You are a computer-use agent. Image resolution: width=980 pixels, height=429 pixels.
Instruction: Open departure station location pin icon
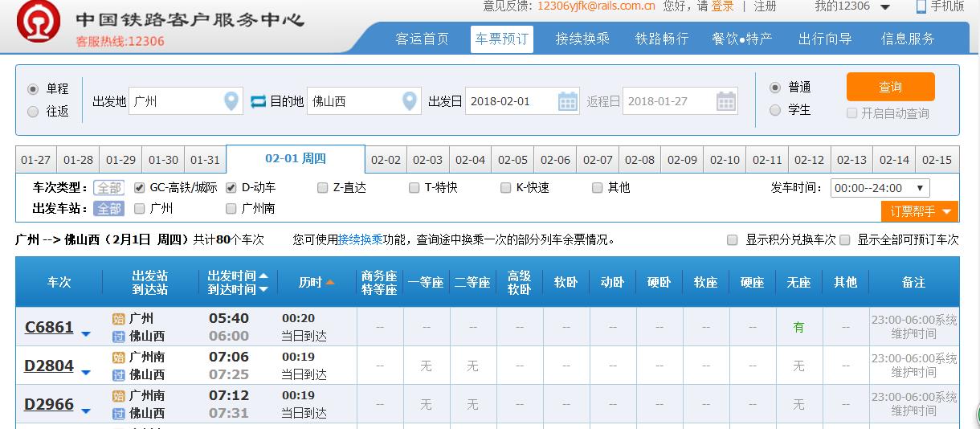(x=231, y=101)
